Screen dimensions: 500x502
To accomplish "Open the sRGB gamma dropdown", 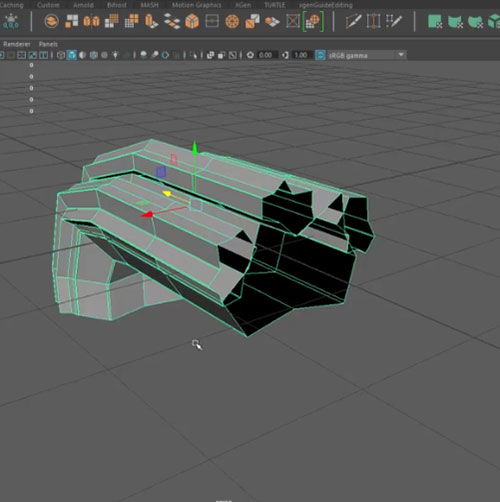I will pyautogui.click(x=366, y=55).
